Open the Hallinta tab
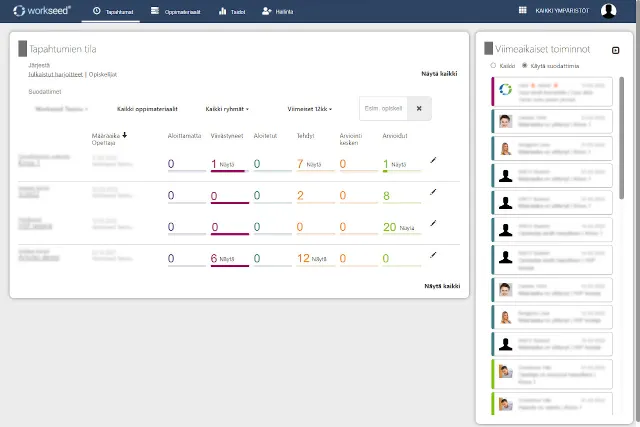 278,11
